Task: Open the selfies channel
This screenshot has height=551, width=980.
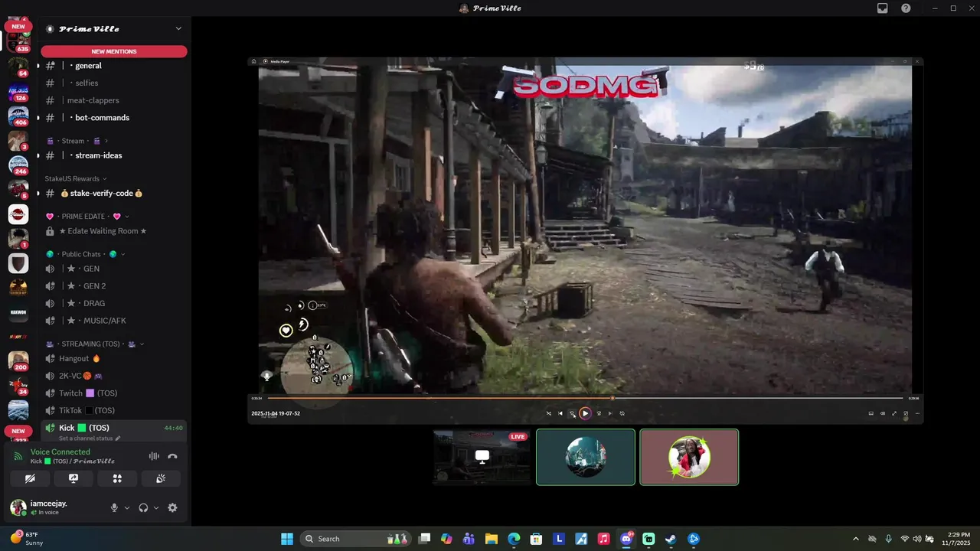Action: point(114,83)
